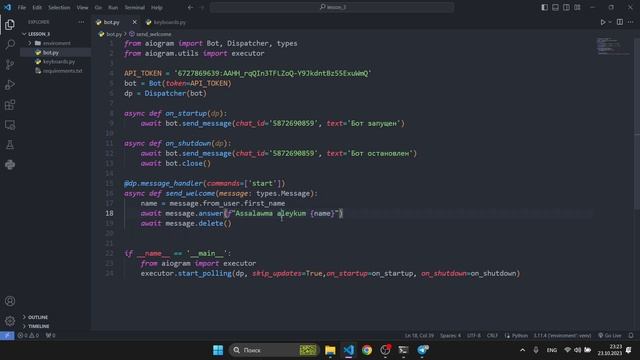Open the Manage gear menu

pos(10,321)
